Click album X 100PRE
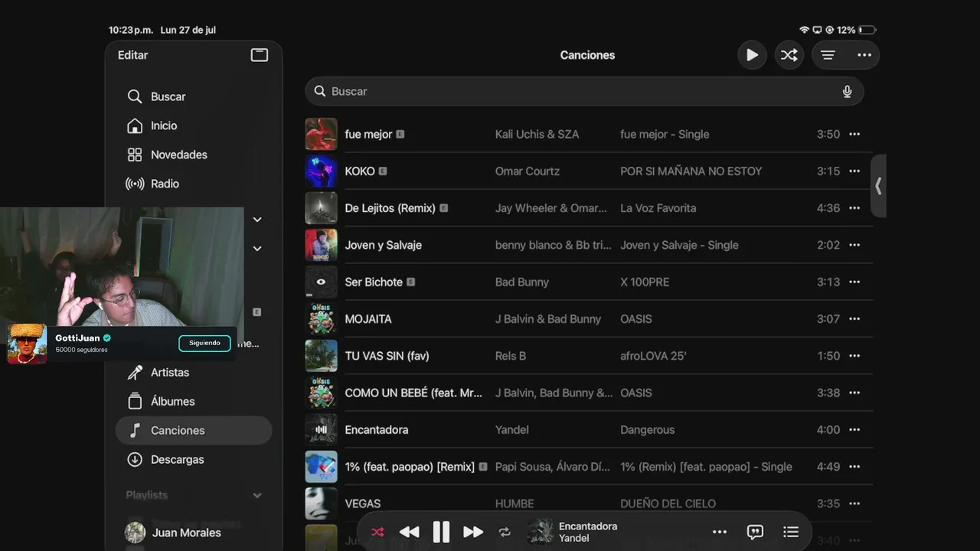Viewport: 980px width, 551px height. pyautogui.click(x=645, y=282)
